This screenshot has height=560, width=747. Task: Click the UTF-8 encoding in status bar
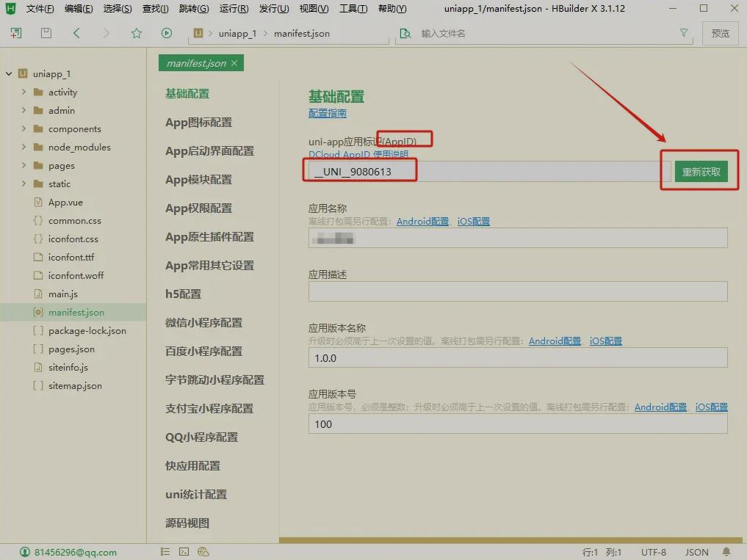pos(653,552)
